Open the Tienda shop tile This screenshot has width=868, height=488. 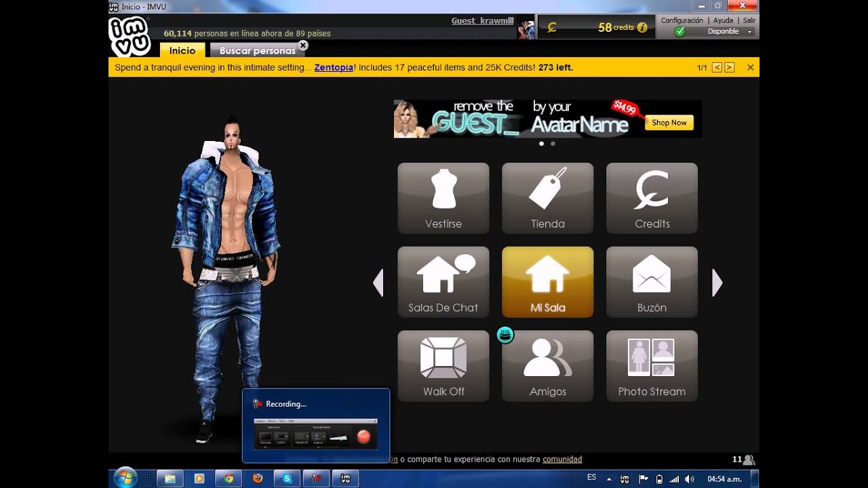click(548, 198)
